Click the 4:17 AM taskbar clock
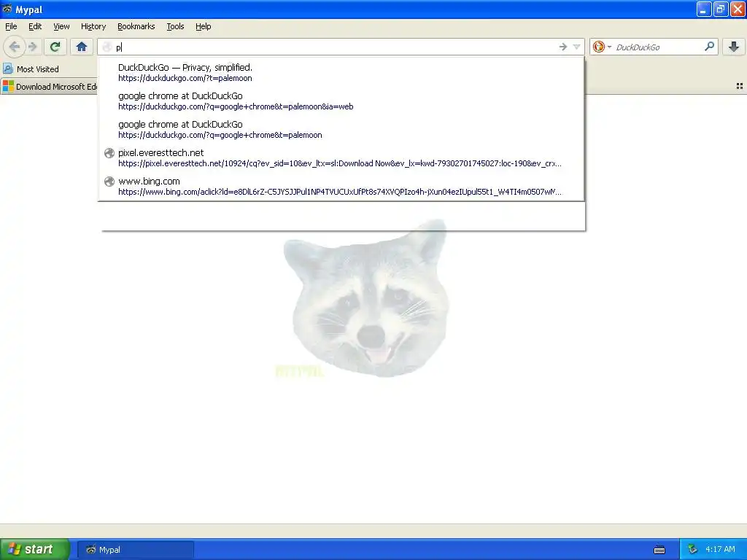The image size is (747, 560). pyautogui.click(x=720, y=550)
